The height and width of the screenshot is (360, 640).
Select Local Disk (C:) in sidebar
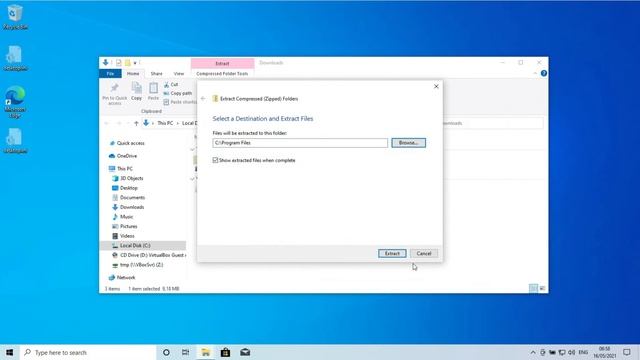[x=143, y=245]
